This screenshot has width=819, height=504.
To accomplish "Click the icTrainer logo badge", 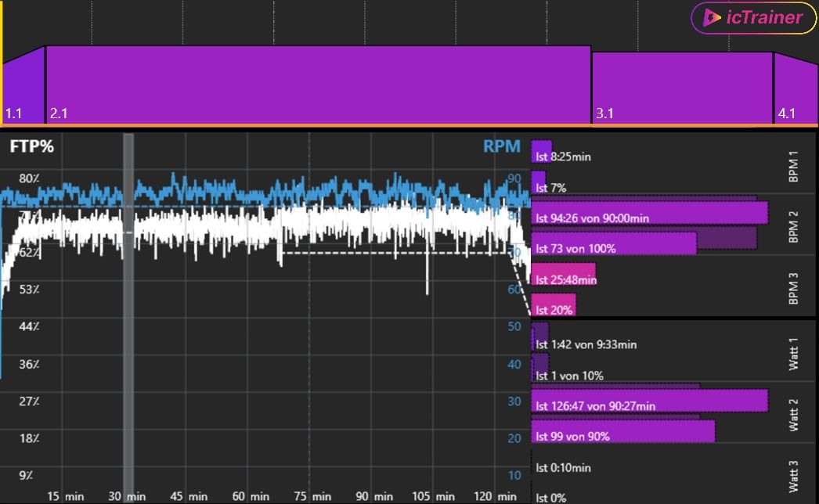I will 752,18.
